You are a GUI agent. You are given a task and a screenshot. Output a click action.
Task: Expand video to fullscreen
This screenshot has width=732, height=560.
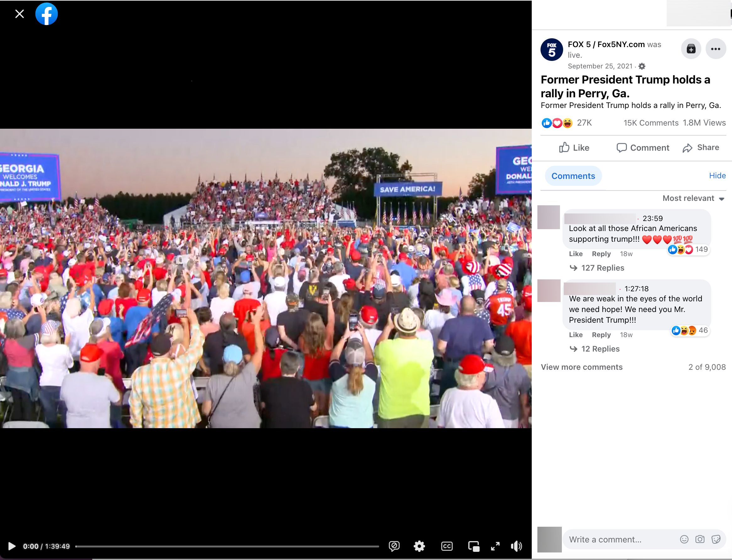click(x=495, y=546)
